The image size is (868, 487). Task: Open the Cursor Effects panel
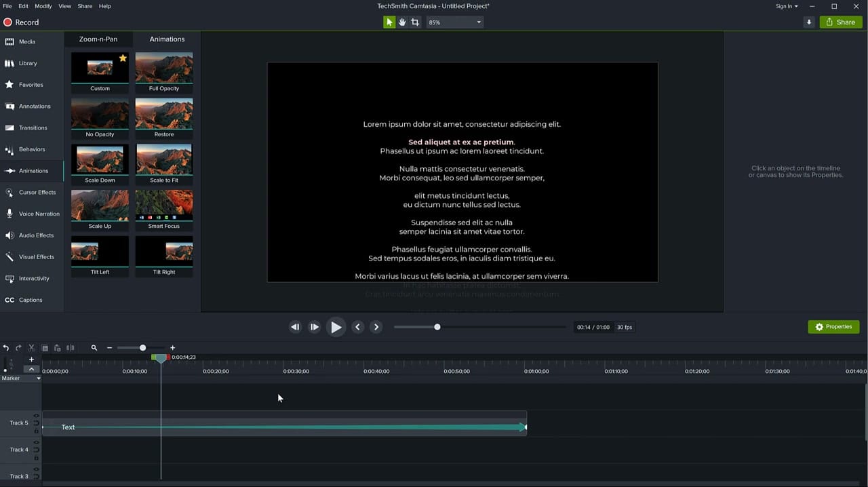pos(37,192)
